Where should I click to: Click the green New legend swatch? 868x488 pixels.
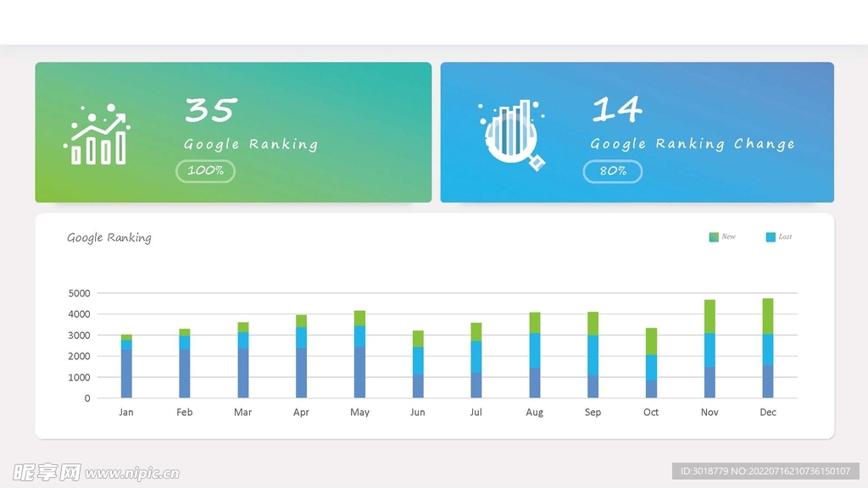(x=714, y=237)
